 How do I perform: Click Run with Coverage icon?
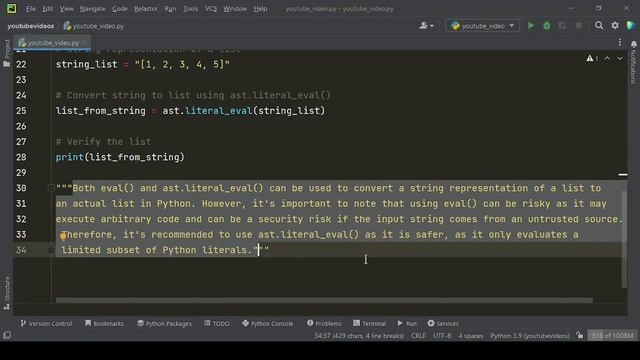click(562, 26)
